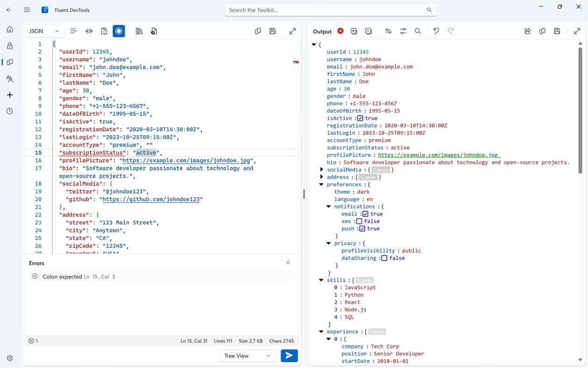The width and height of the screenshot is (588, 368).
Task: Click the johndoe.jpg URL in the editor
Action: pyautogui.click(x=186, y=160)
